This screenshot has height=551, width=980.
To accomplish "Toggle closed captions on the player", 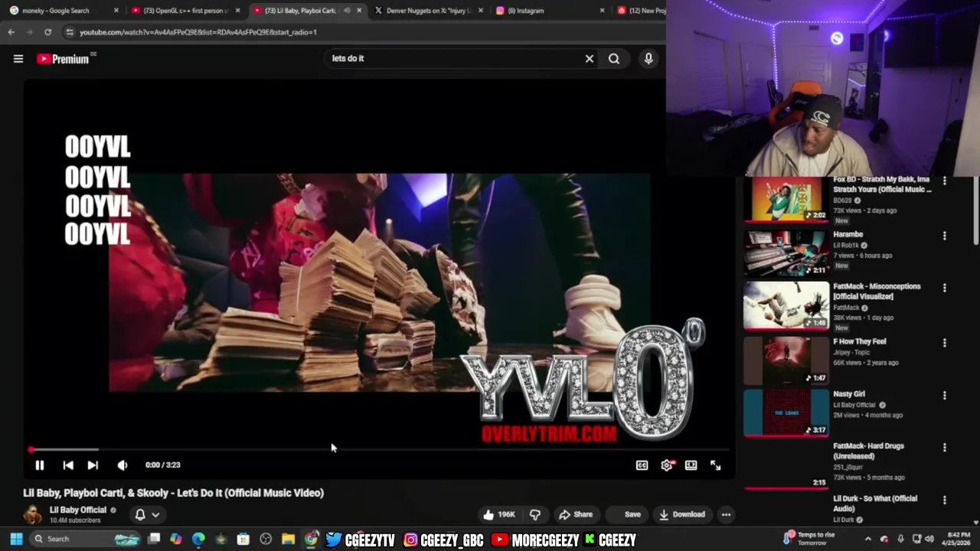I will click(642, 465).
